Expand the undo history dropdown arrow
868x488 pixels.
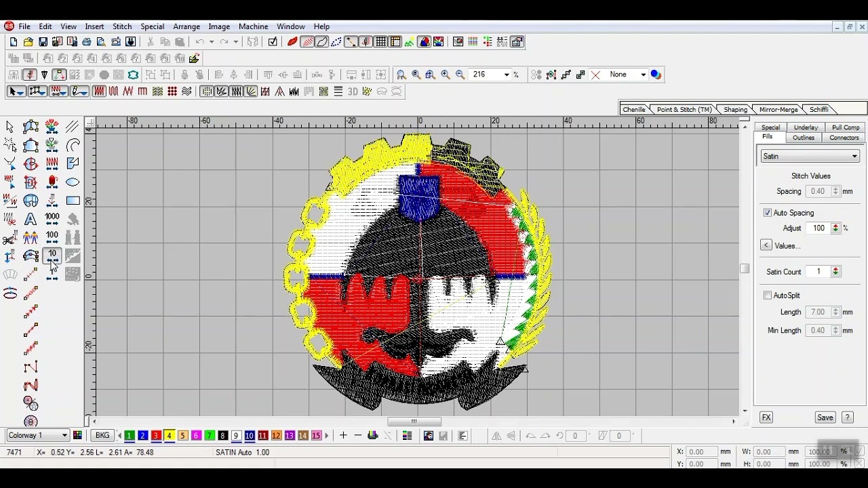point(212,42)
